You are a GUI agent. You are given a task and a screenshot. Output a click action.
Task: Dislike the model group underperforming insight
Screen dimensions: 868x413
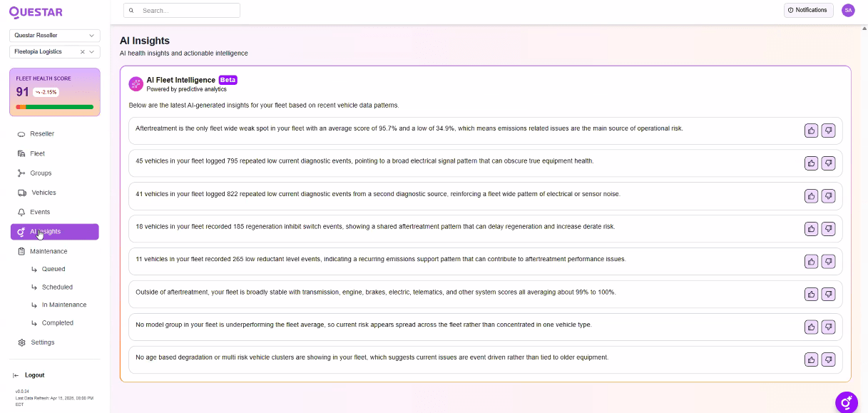click(828, 327)
